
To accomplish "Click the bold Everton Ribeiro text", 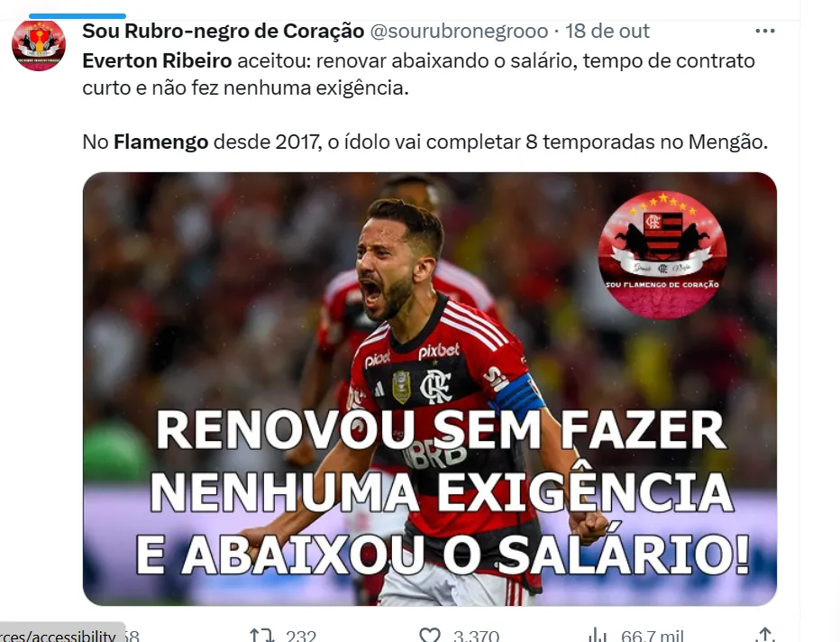I will pos(157,60).
